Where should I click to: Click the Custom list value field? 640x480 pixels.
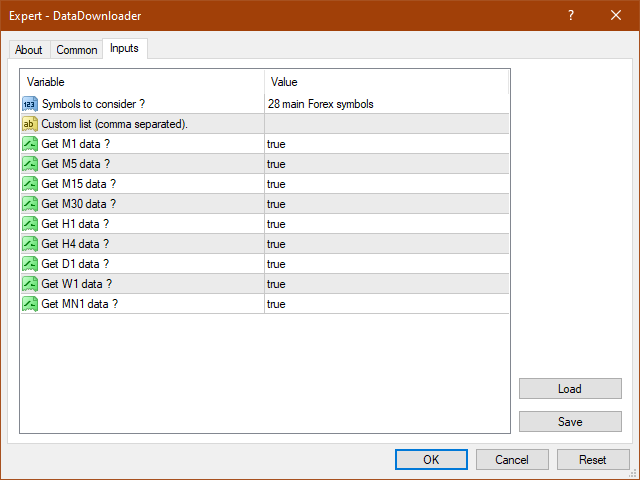(x=386, y=124)
